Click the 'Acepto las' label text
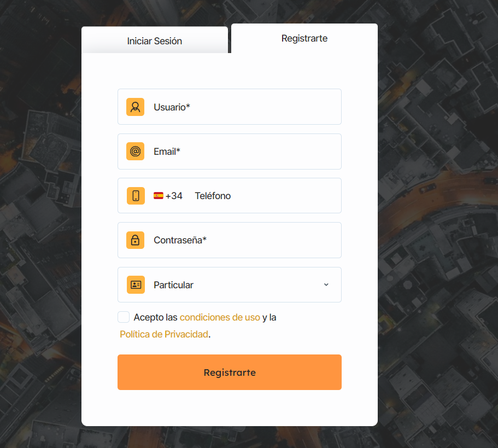This screenshot has height=448, width=498. pyautogui.click(x=155, y=317)
